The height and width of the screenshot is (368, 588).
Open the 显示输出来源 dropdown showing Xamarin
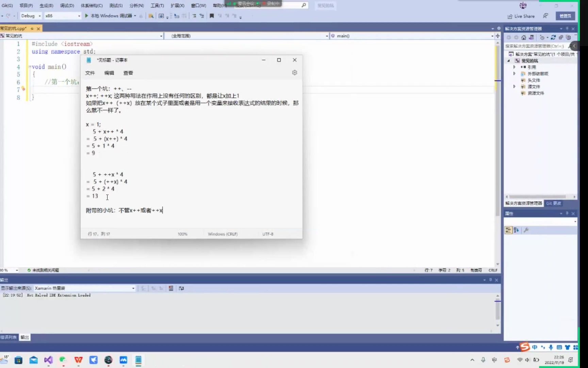click(133, 288)
